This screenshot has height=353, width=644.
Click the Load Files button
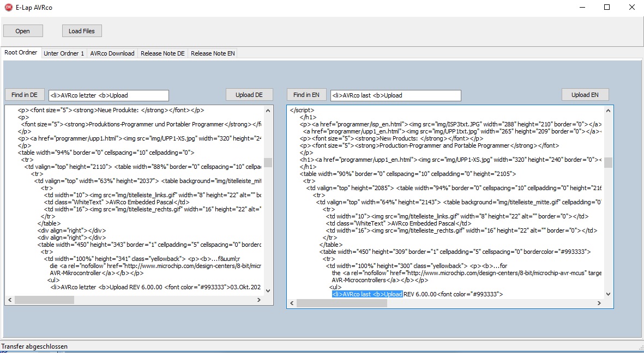coord(82,31)
